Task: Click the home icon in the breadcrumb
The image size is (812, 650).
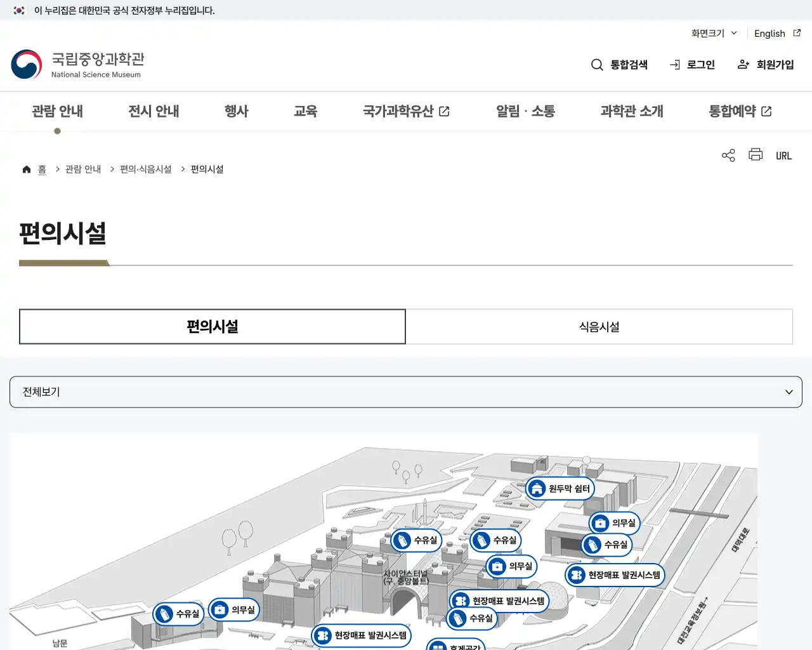Action: tap(27, 169)
